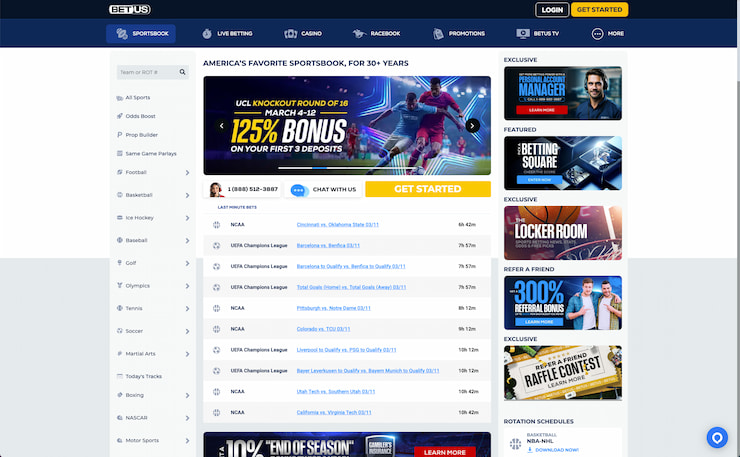Open Total Goals (Home) vs. (Away) link
Viewport: 740px width, 457px height.
351,287
